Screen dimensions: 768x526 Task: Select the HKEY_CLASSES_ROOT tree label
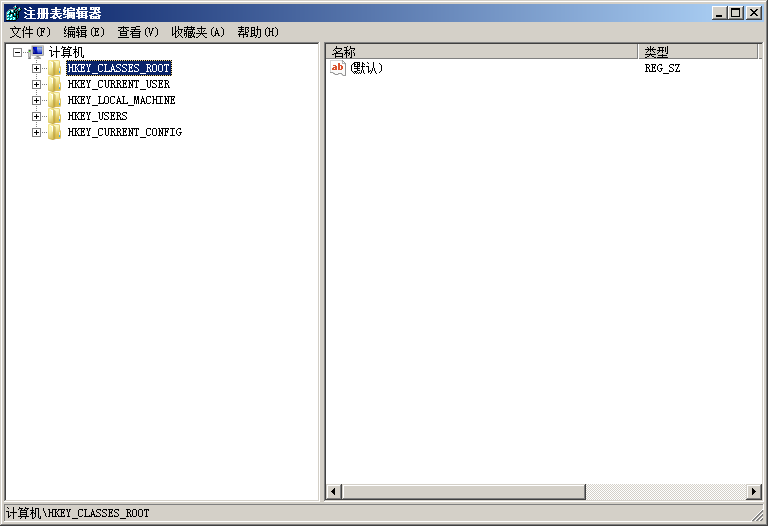119,68
